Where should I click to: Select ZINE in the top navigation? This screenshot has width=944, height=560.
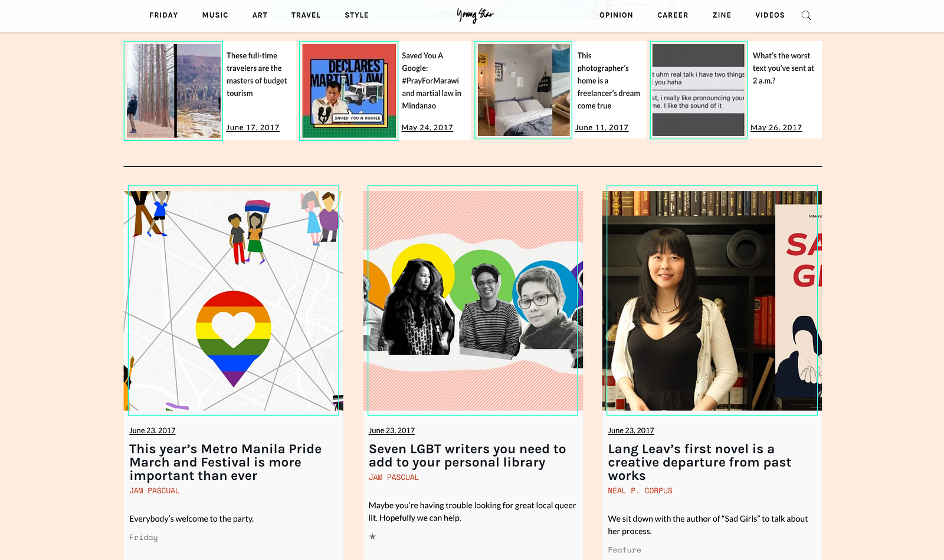(x=722, y=15)
